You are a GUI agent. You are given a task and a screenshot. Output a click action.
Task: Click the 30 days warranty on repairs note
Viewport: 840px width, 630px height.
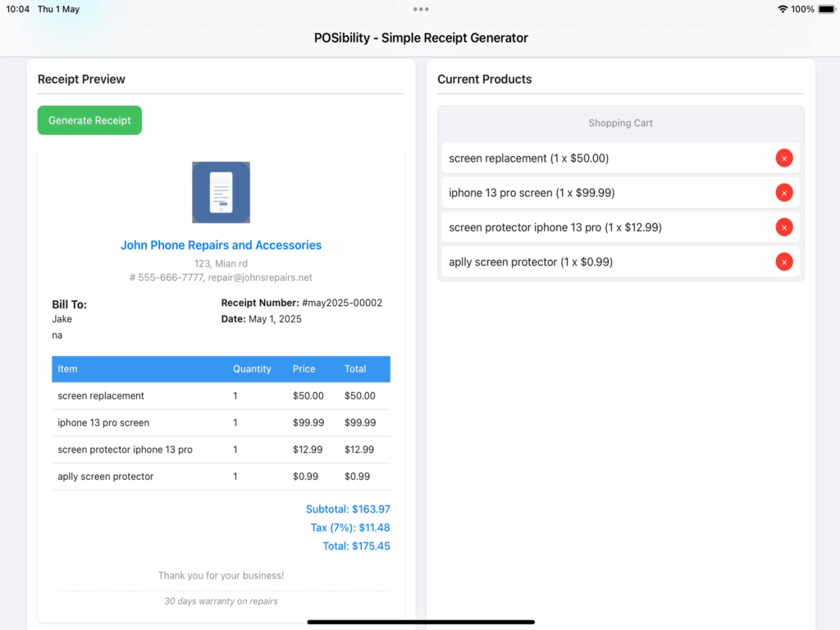pos(221,601)
